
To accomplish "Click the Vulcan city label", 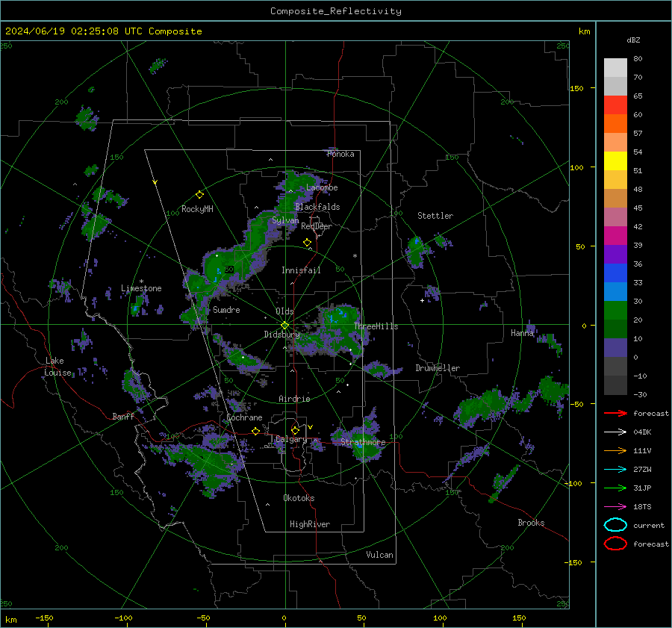I will coord(380,555).
